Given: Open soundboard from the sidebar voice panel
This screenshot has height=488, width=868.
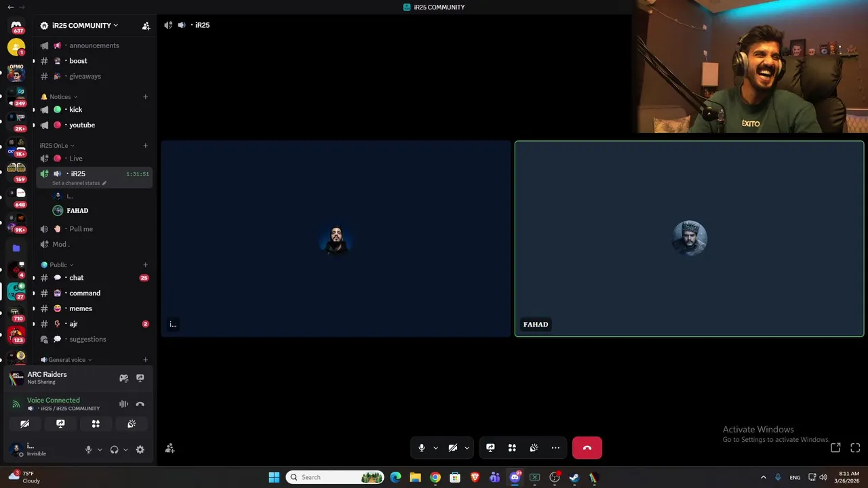Looking at the screenshot, I should coord(132,424).
